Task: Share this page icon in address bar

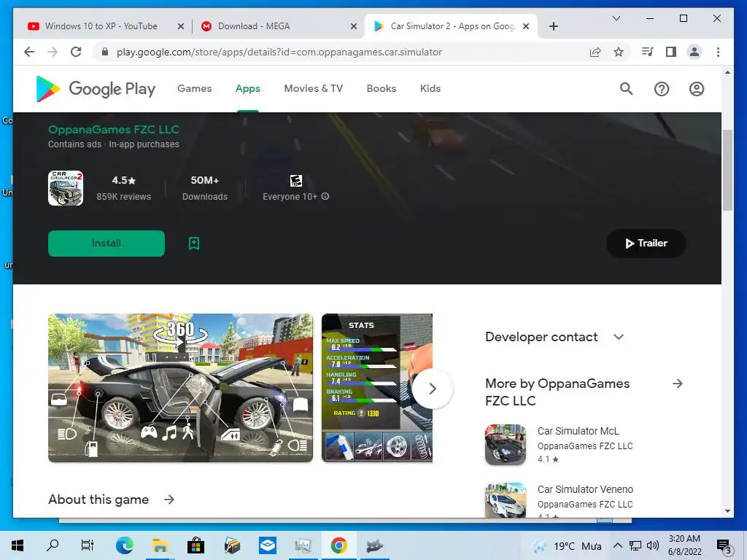Action: (x=595, y=52)
